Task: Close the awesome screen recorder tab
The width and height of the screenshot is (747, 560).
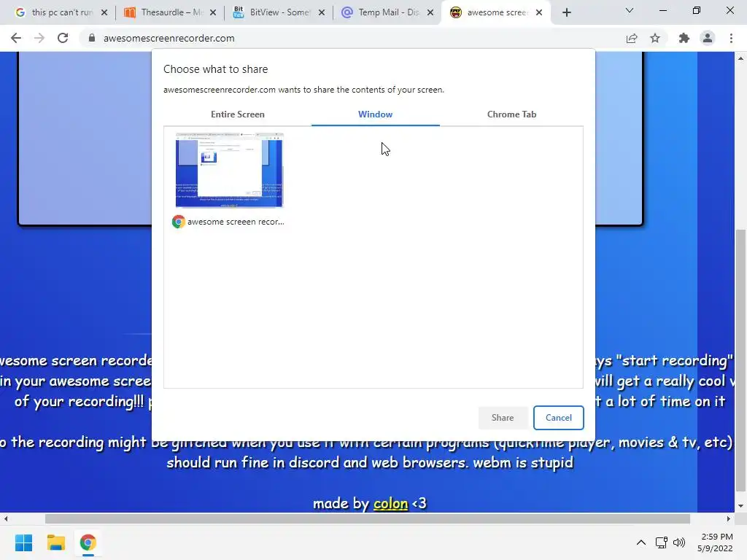Action: (539, 13)
